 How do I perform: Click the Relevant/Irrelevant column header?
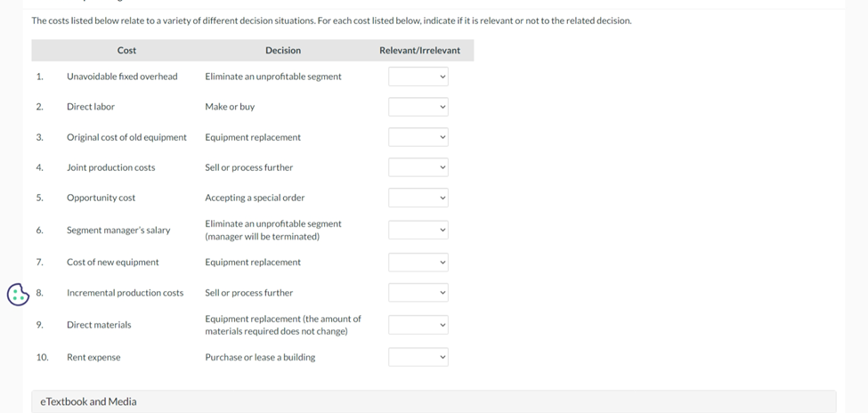[x=419, y=51]
